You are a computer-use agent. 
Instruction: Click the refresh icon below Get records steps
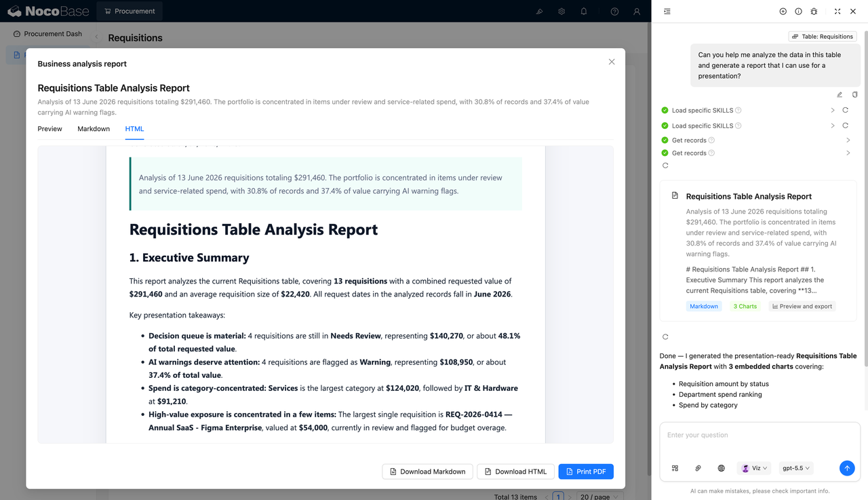tap(665, 166)
